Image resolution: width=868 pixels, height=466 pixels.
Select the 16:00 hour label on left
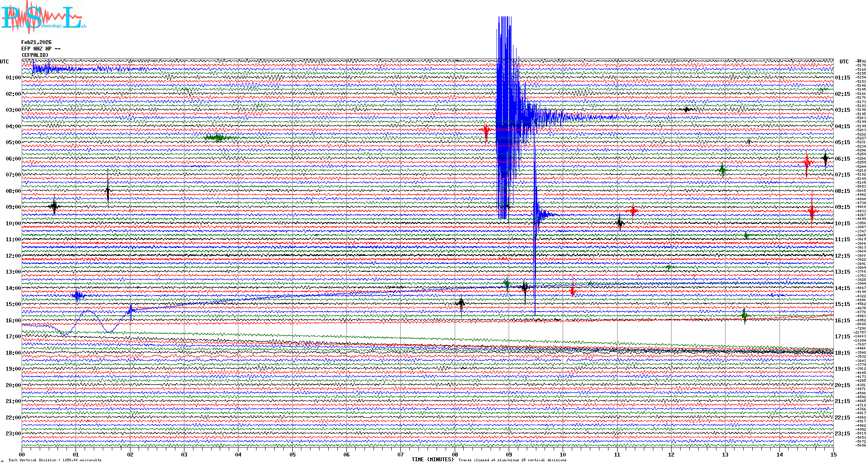coord(13,321)
